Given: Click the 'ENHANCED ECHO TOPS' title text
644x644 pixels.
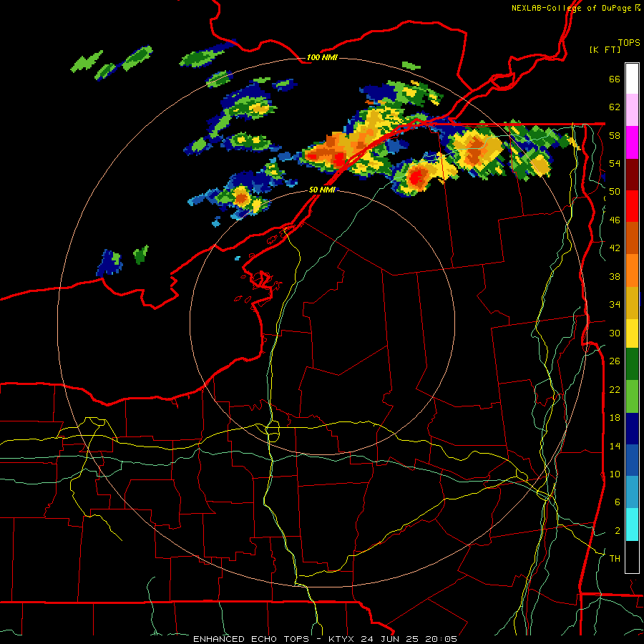Looking at the screenshot, I should coord(251,639).
